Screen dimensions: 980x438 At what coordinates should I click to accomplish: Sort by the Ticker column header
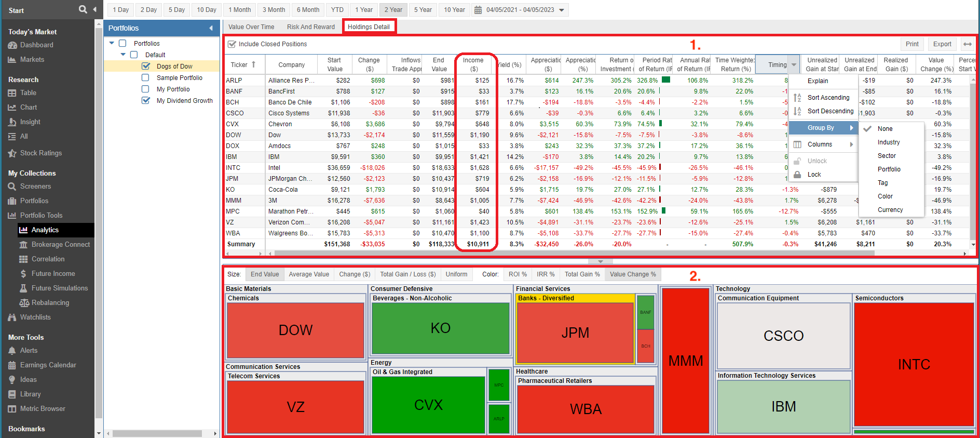[x=243, y=65]
